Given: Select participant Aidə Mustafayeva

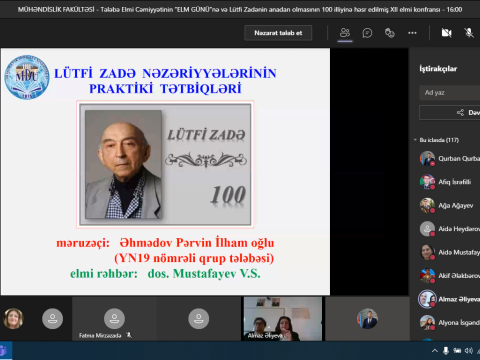Looking at the screenshot, I should click(450, 252).
